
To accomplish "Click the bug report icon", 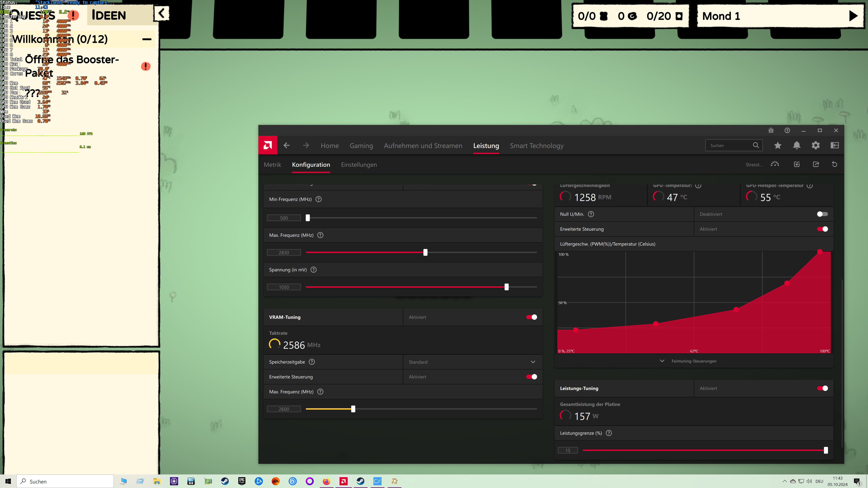I will (x=771, y=130).
